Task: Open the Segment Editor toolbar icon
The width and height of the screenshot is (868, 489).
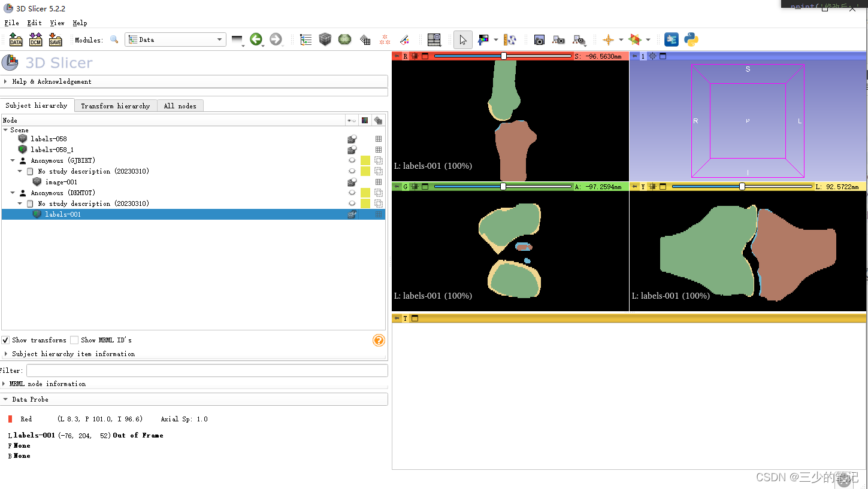Action: pos(404,40)
